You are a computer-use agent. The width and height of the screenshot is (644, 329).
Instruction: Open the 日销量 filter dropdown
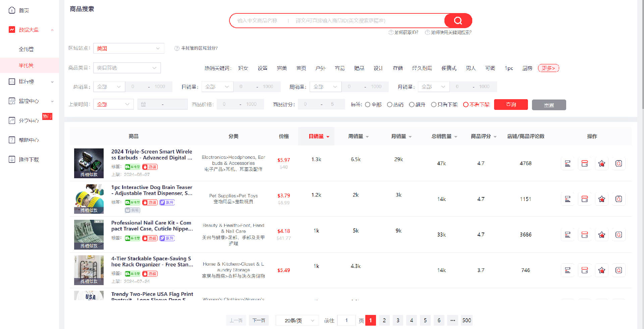tap(217, 87)
